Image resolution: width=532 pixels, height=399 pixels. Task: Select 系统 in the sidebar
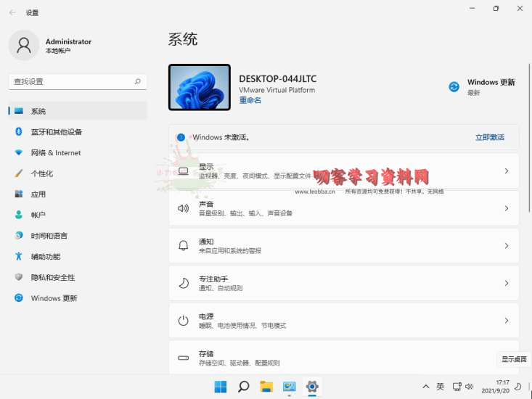78,111
